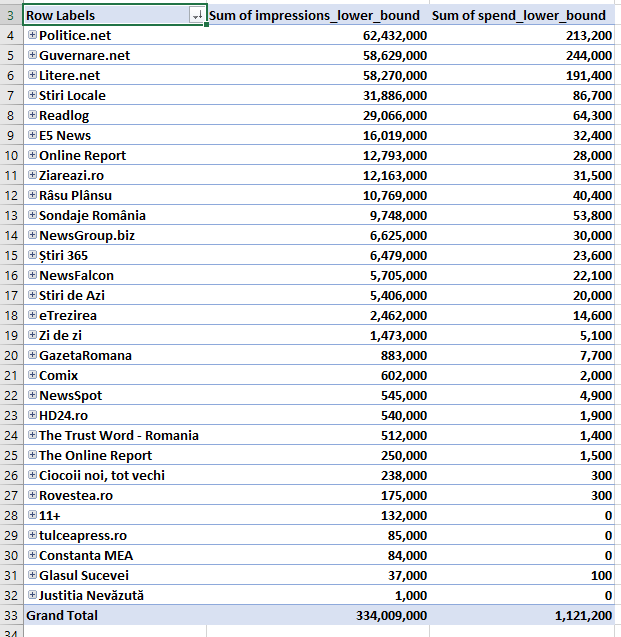Expand the Litere.net pivot row
This screenshot has height=637, width=621.
tap(32, 75)
